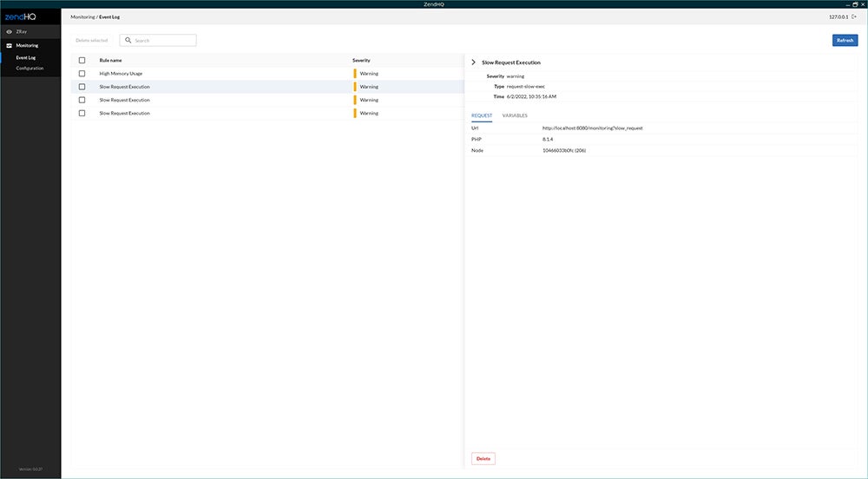Switch to the REQUEST tab
The height and width of the screenshot is (479, 868).
482,115
